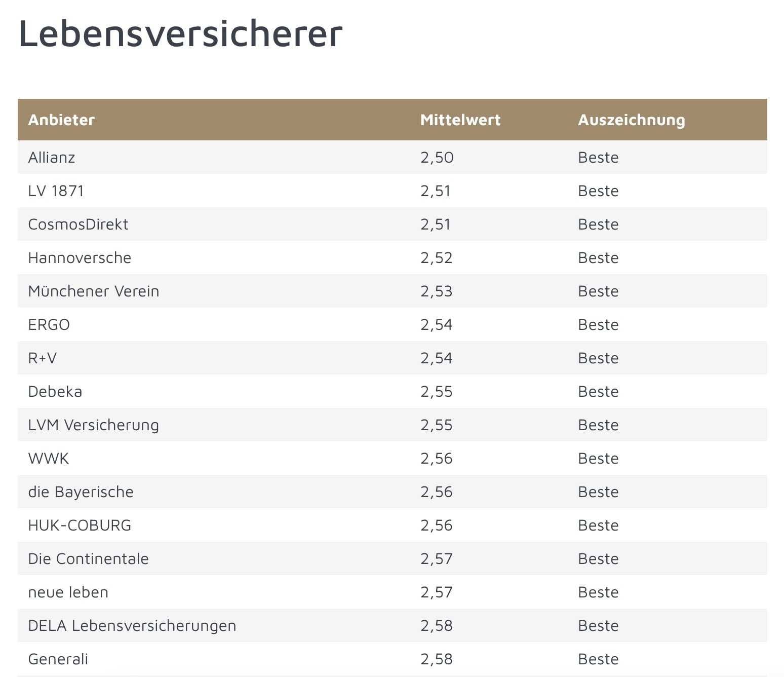The image size is (784, 677).
Task: Click the Anbieter column header
Action: click(61, 120)
